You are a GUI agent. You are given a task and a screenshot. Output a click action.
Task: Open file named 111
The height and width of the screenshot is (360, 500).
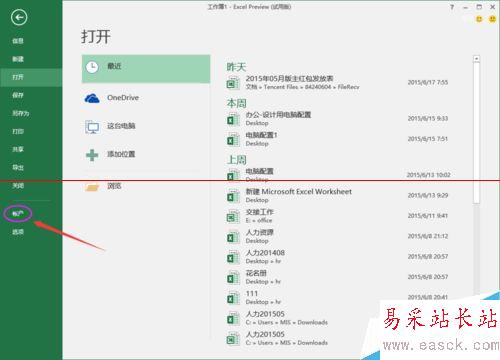[252, 293]
